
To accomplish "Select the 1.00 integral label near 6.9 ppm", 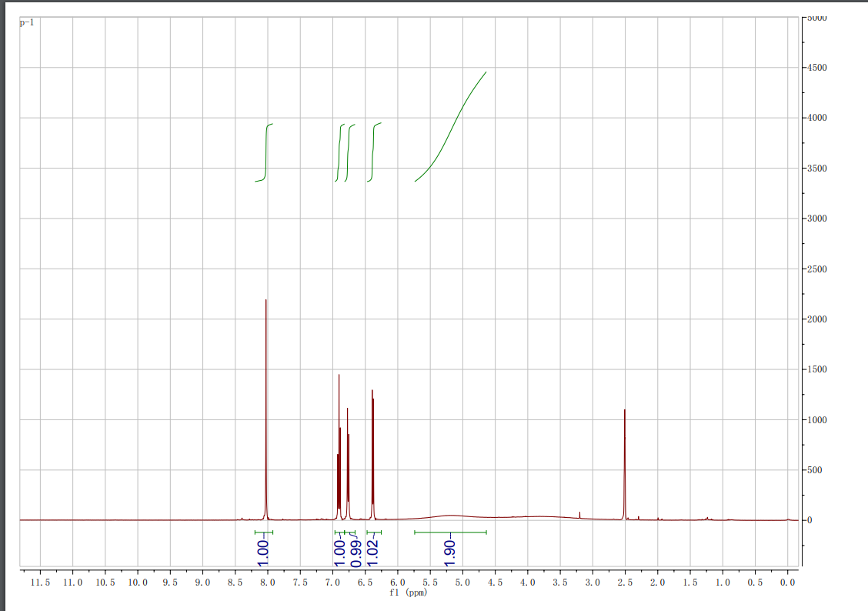I will pos(339,549).
